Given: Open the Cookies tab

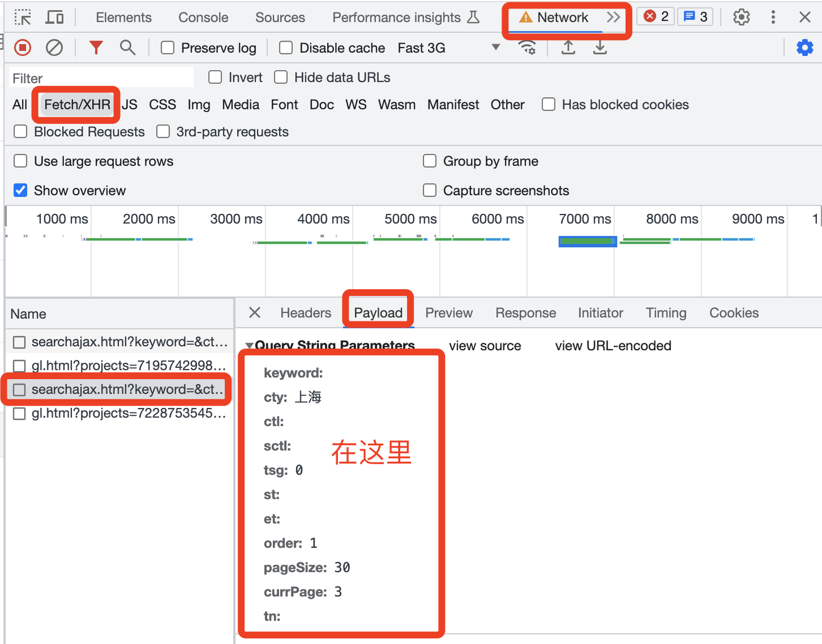Looking at the screenshot, I should (x=734, y=313).
